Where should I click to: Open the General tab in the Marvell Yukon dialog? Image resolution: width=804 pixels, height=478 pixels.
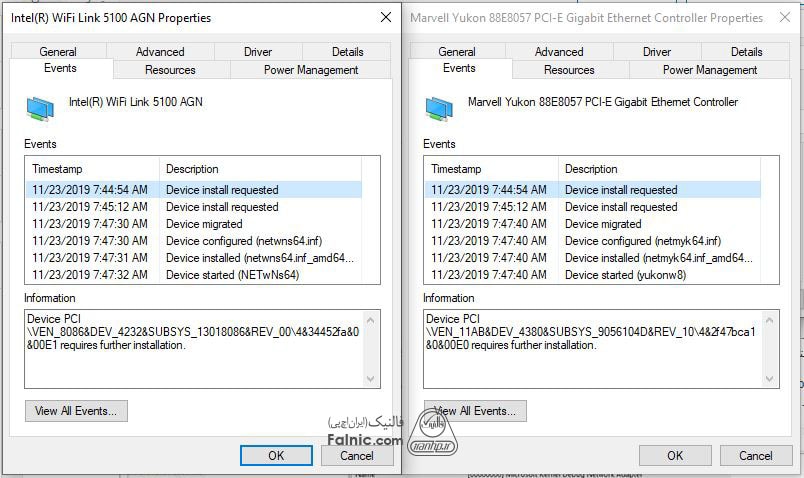pos(457,52)
